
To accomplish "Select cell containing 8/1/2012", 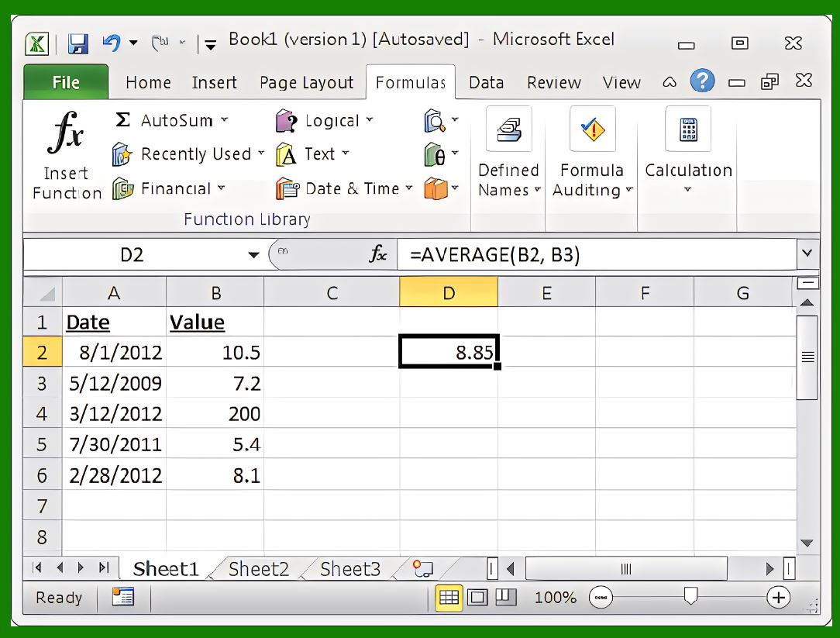I will (x=114, y=352).
